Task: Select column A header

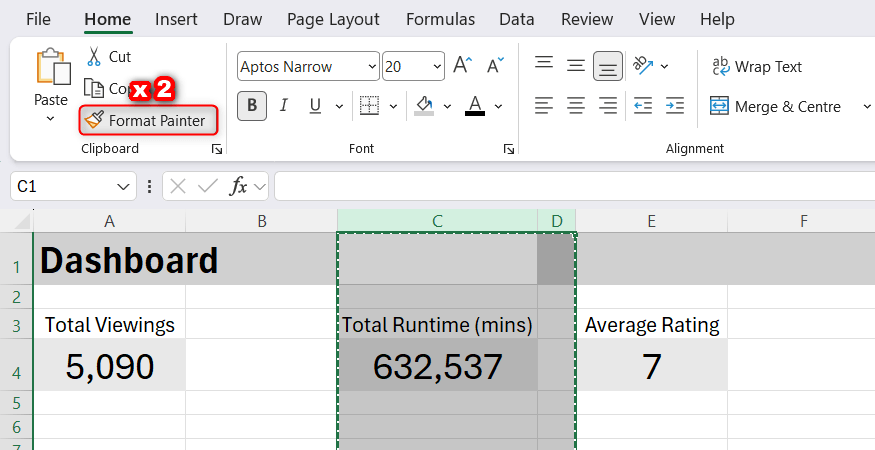Action: 109,221
